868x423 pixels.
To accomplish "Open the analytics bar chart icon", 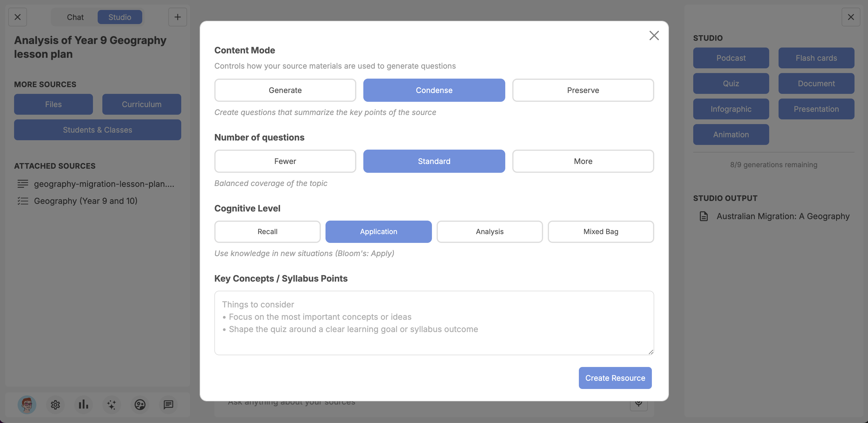I will pyautogui.click(x=83, y=405).
